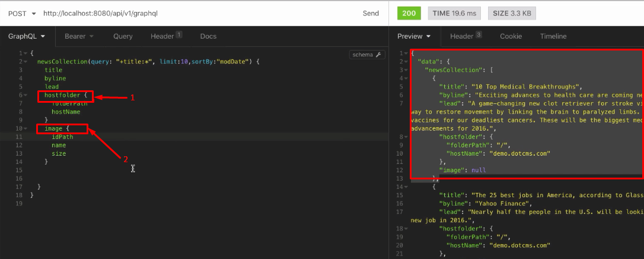Click the schema wrench button
Image resolution: width=644 pixels, height=259 pixels.
coord(368,55)
